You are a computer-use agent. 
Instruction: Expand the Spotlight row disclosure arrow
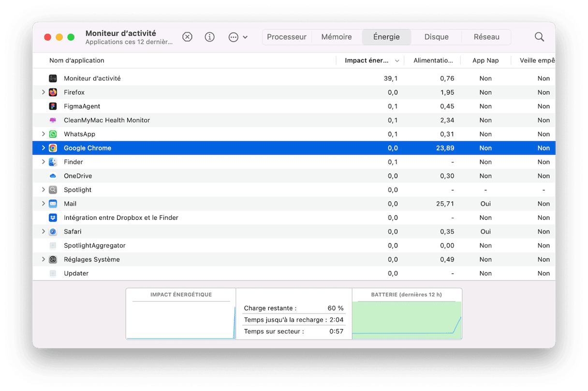coord(44,190)
